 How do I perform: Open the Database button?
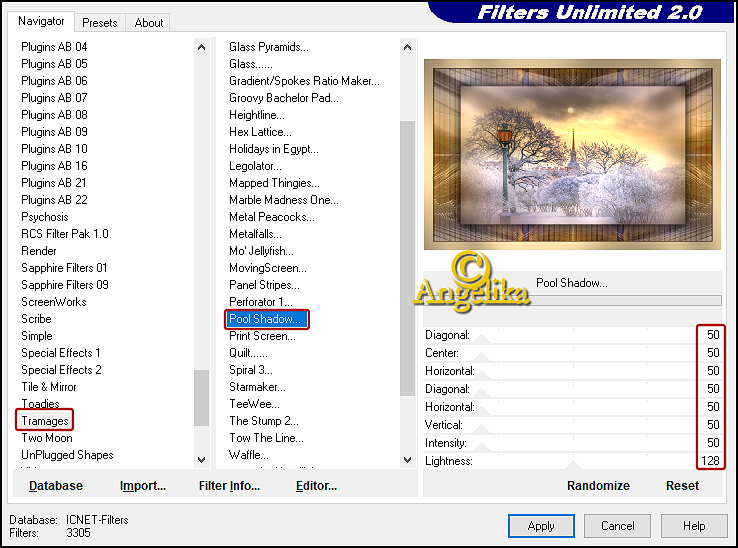tap(56, 485)
